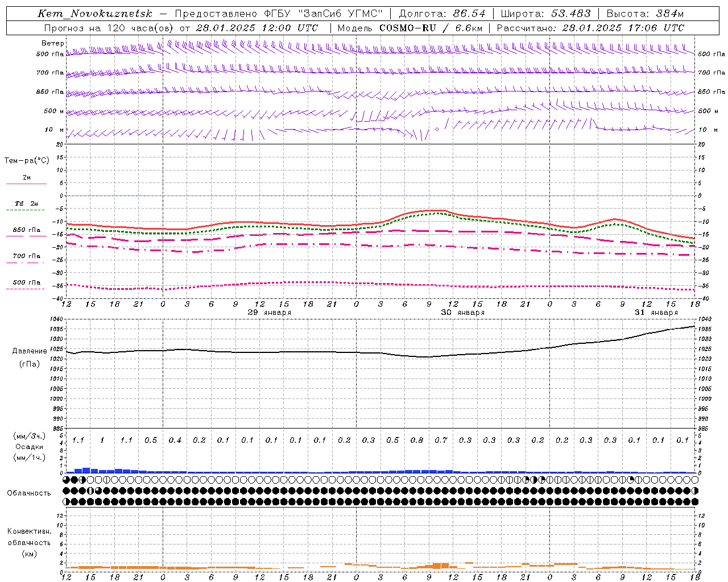Screen dimensions: 728x582
Task: Click the 0.7 precipitation value
Action: click(x=441, y=440)
